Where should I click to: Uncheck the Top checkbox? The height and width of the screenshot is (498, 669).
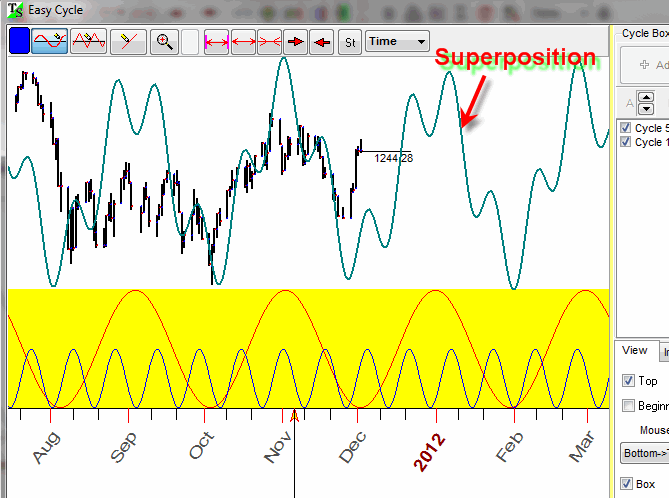[x=627, y=381]
